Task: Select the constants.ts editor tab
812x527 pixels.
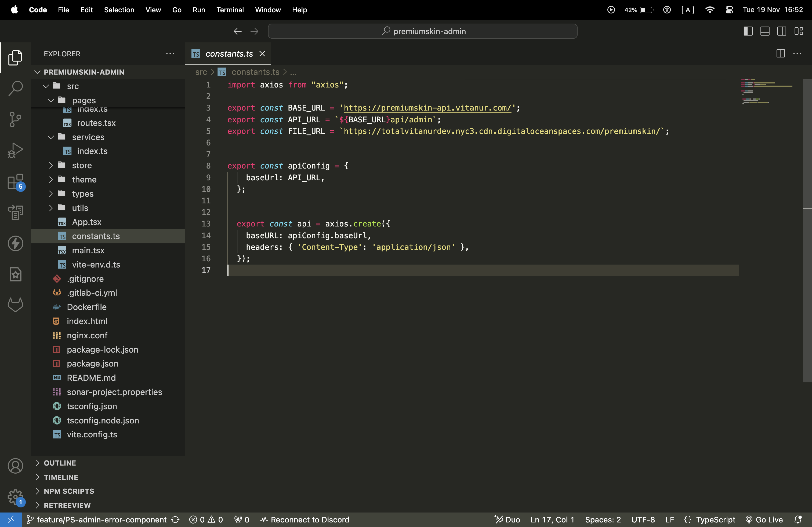Action: pos(229,53)
